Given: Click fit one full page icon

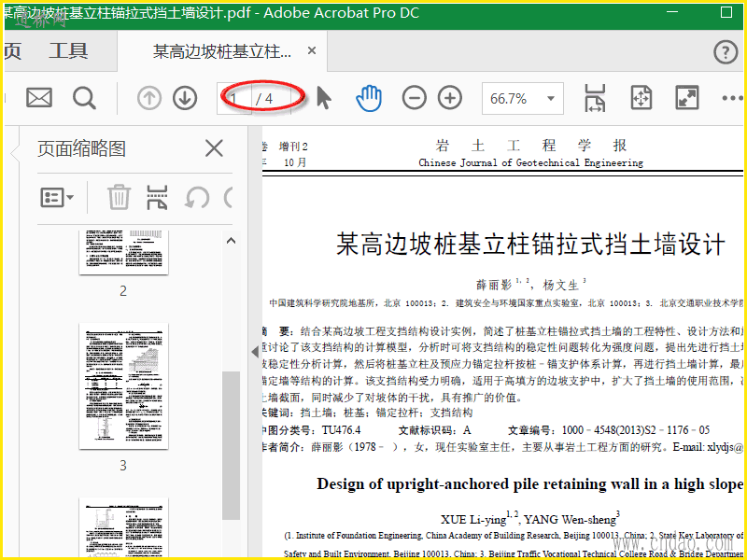Looking at the screenshot, I should click(641, 98).
